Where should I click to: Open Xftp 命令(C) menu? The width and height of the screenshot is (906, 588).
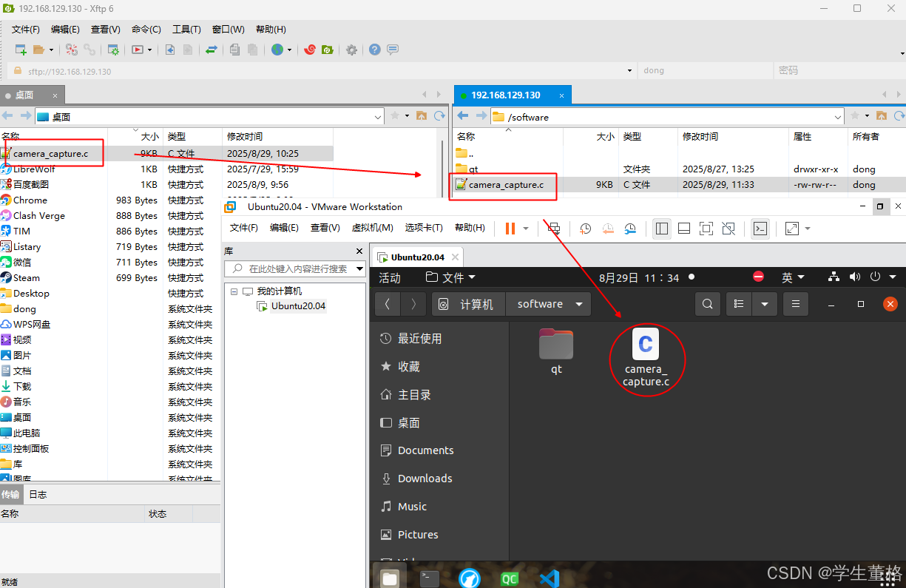pos(146,30)
